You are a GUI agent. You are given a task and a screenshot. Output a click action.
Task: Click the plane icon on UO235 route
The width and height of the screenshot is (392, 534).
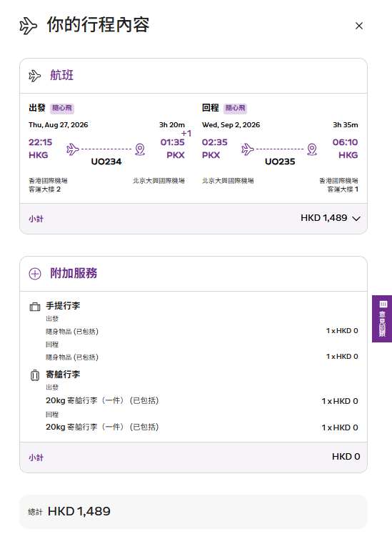pyautogui.click(x=248, y=149)
